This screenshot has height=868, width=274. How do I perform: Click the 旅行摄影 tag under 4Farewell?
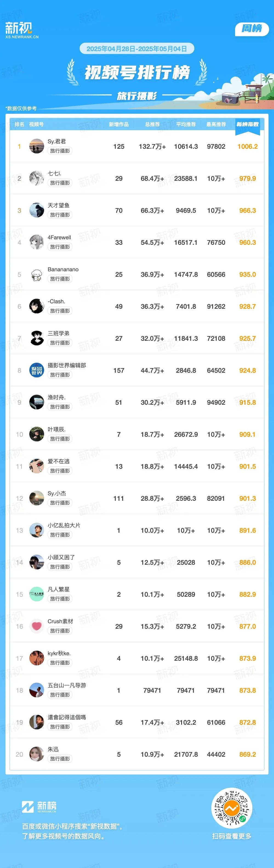click(x=60, y=247)
